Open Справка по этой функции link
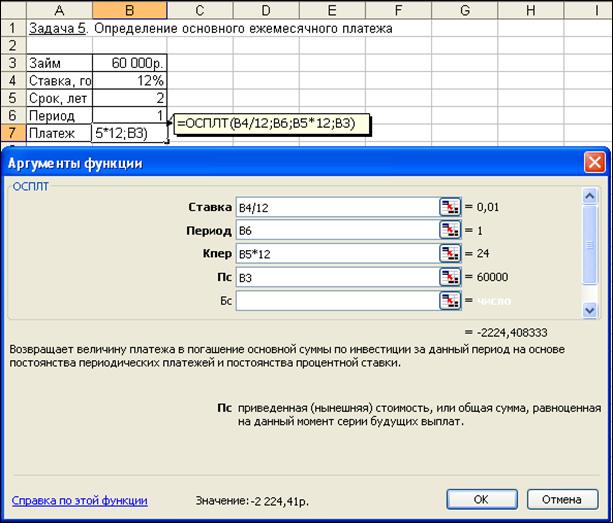Screen dimensions: 613x523 tap(79, 500)
